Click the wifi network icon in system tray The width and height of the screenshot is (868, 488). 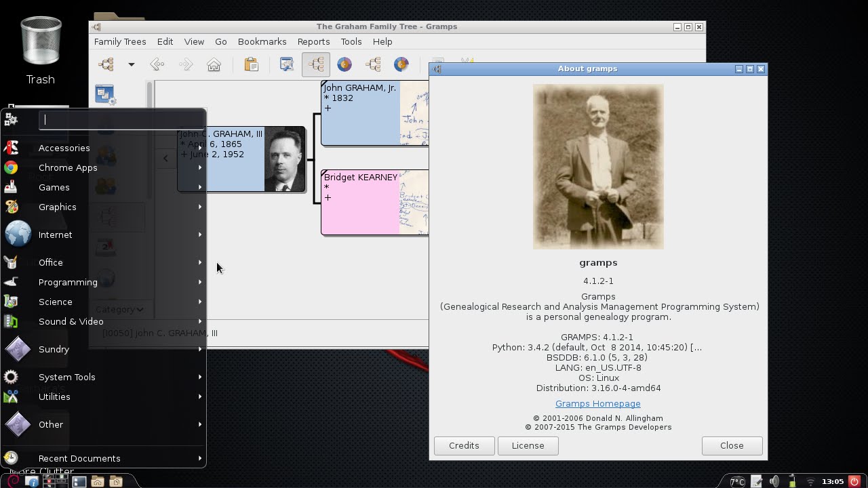pyautogui.click(x=810, y=482)
